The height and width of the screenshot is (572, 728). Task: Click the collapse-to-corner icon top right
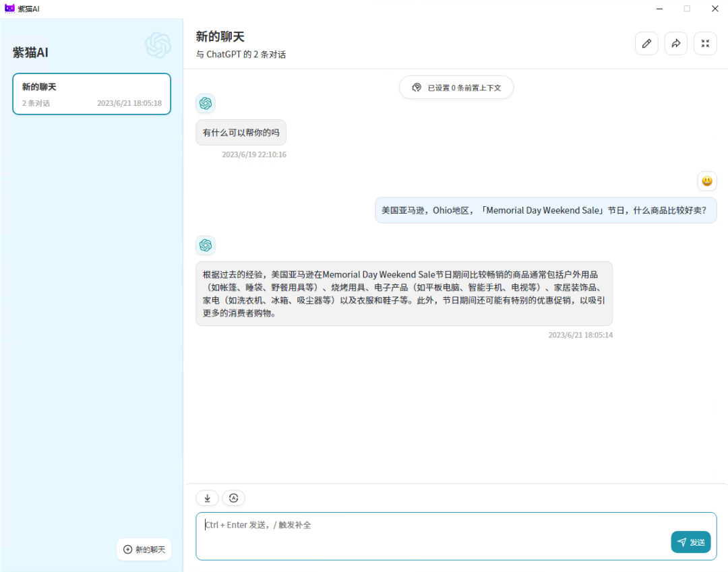click(705, 43)
